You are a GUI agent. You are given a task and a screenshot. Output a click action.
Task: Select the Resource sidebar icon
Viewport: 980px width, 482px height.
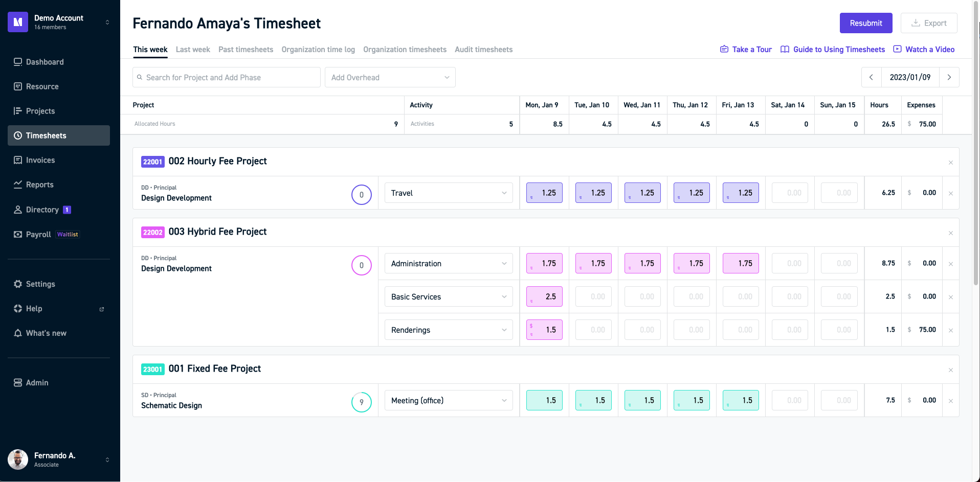pos(18,86)
